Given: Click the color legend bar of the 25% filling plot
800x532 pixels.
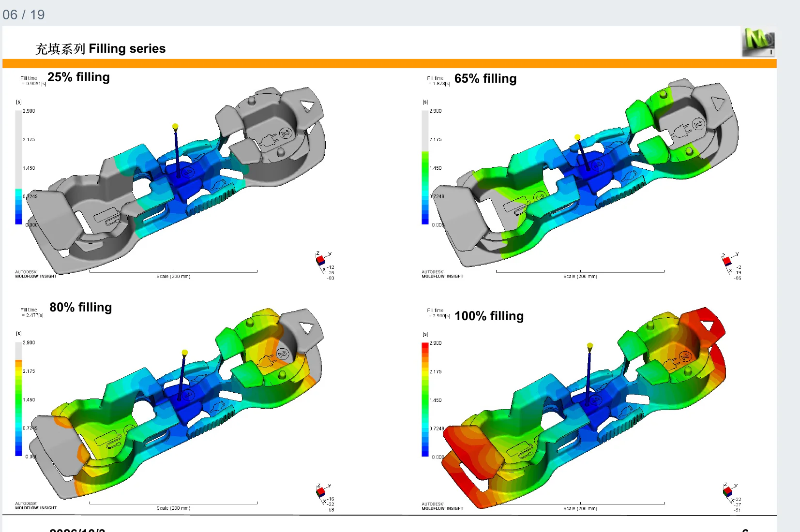Looking at the screenshot, I should (x=18, y=167).
